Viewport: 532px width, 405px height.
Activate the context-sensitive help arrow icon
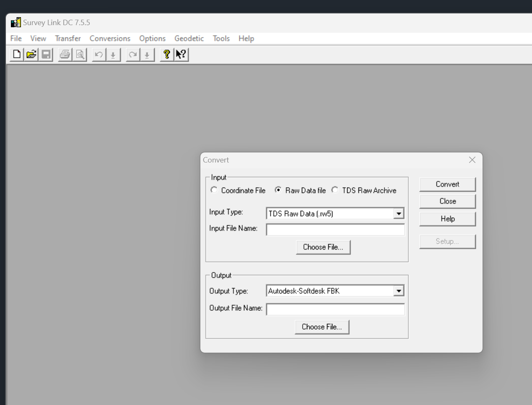pyautogui.click(x=180, y=54)
